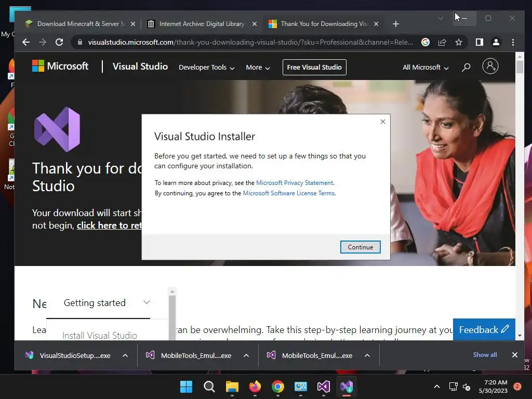Open the muted volume tray icon
Viewport: 532px width, 399px height.
click(467, 387)
